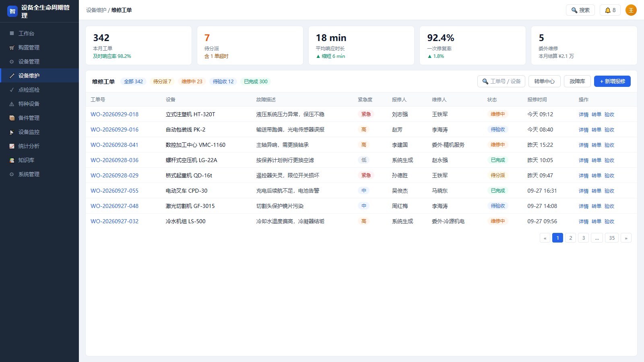Viewport: 644px width, 362px height.
Task: Focus the 工单号 / 设备 search field
Action: click(x=501, y=81)
